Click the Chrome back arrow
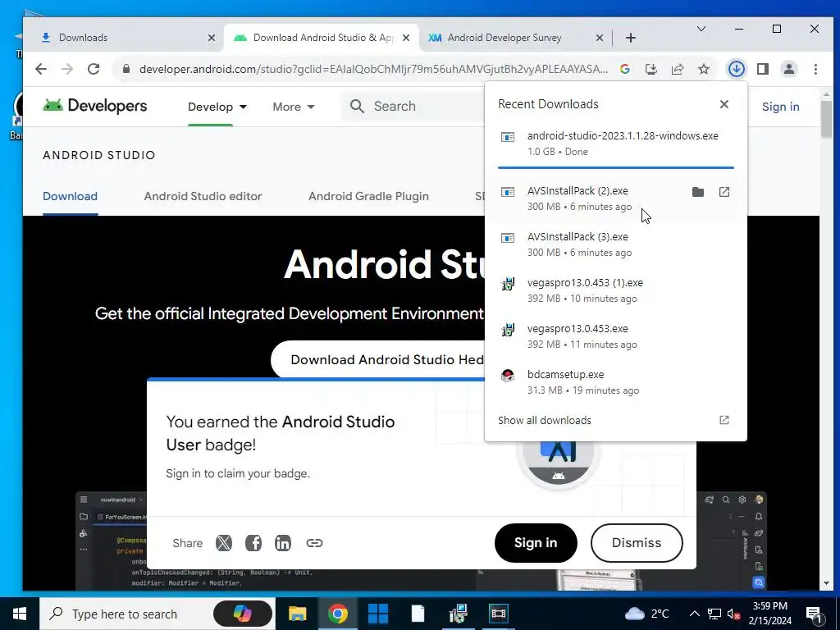The image size is (840, 630). coord(41,69)
